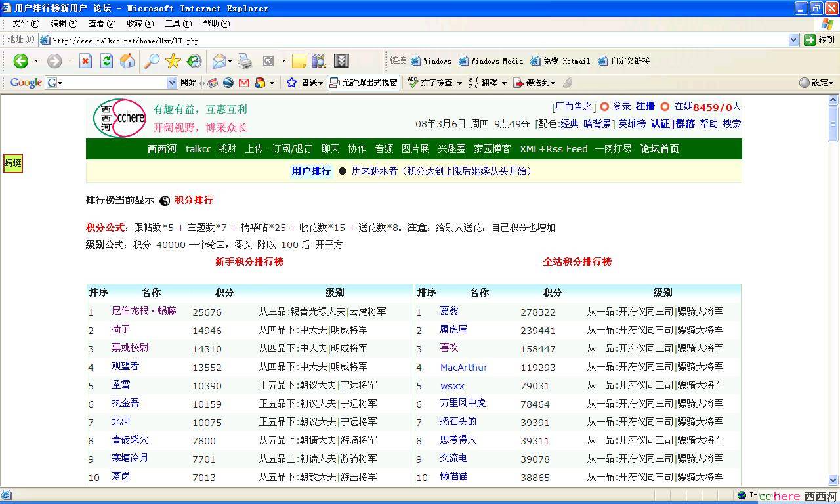This screenshot has width=840, height=504.
Task: Refresh the page with green arrows icon
Action: pyautogui.click(x=106, y=61)
